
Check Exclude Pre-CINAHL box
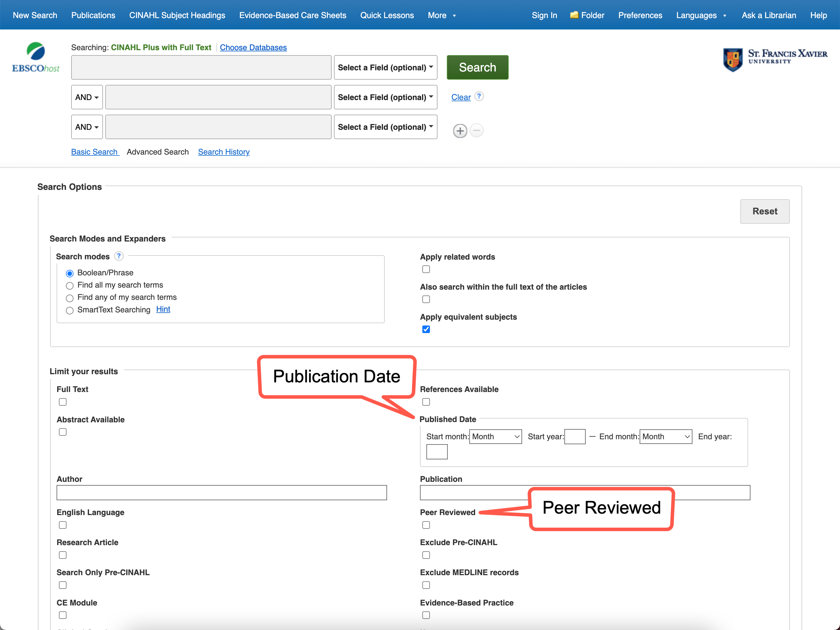(x=426, y=555)
